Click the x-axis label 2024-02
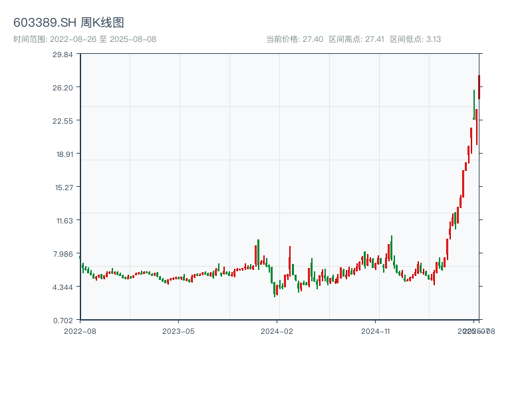This screenshot has width=532, height=399. click(x=277, y=331)
